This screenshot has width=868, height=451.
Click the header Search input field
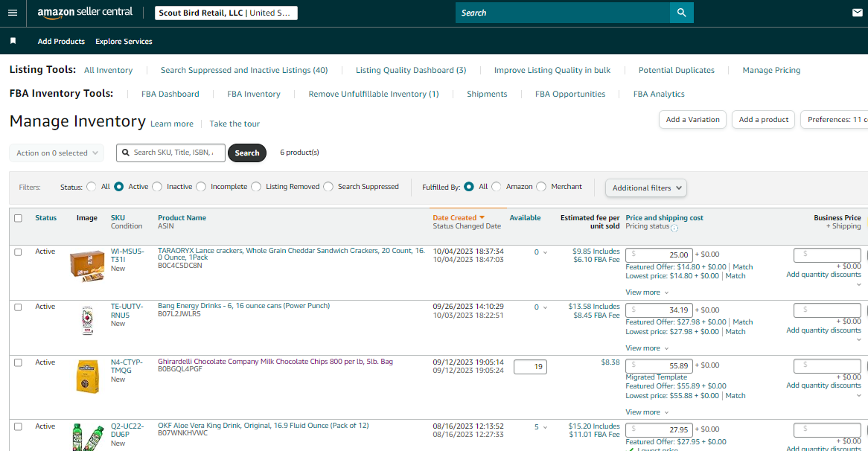(563, 13)
